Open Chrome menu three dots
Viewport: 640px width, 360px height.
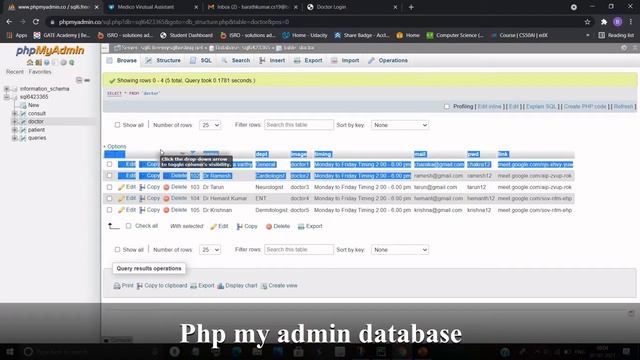pos(631,22)
